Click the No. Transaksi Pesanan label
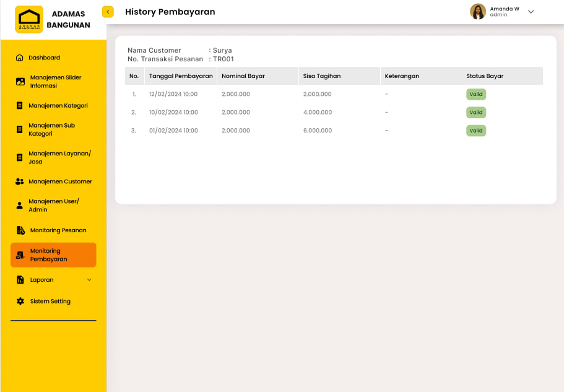The image size is (564, 392). (165, 59)
